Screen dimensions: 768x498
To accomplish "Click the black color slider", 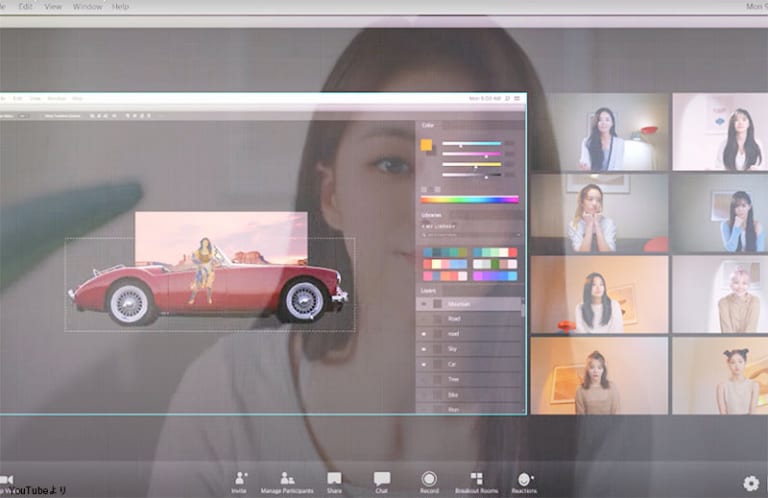I will pos(472,175).
